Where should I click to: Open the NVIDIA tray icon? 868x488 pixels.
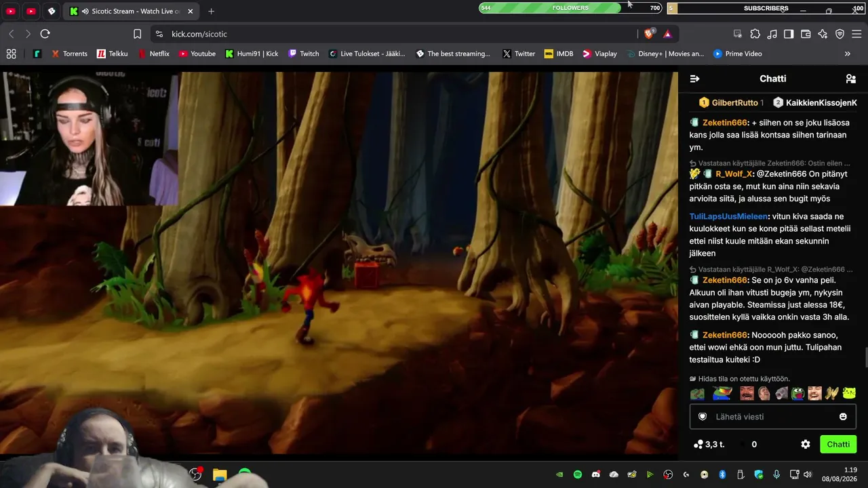point(559,474)
